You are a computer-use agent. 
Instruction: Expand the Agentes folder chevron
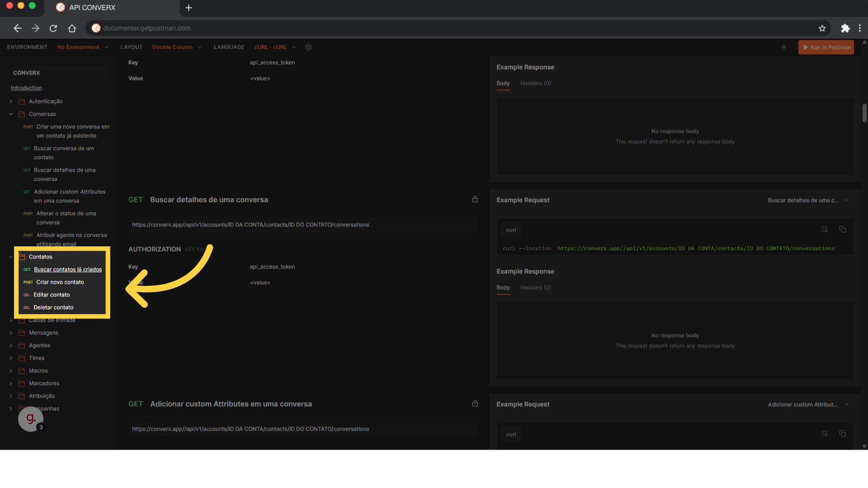(11, 345)
